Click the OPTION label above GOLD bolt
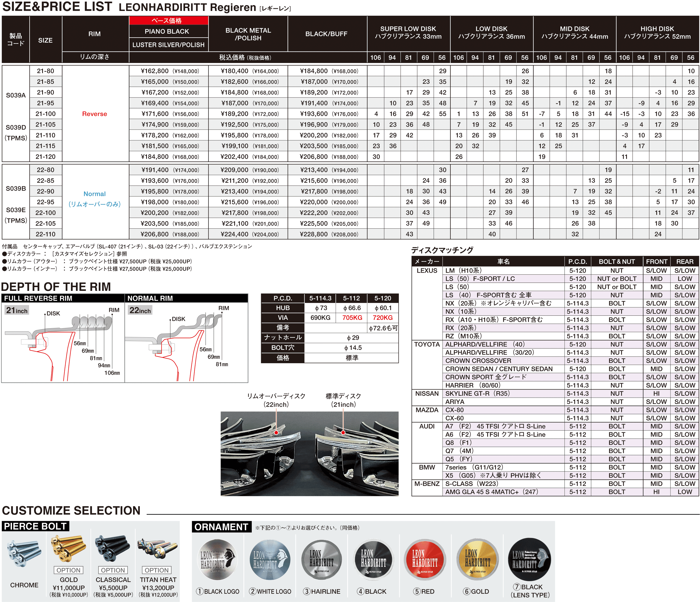 68,570
